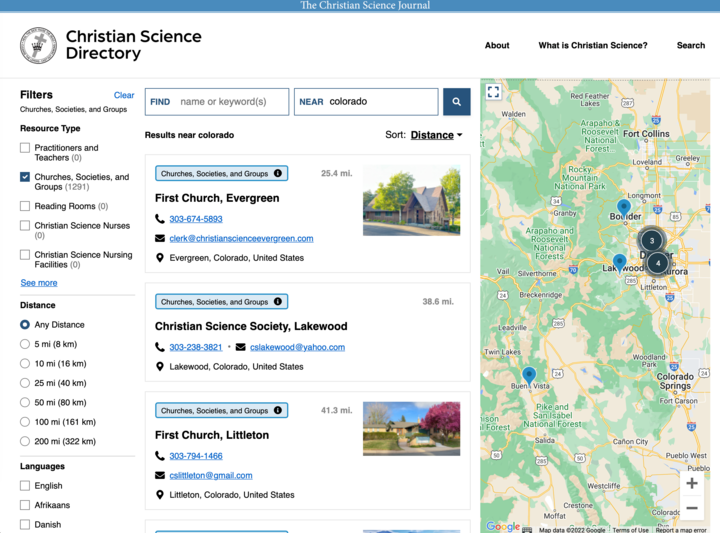Click location pin icon for Littleton, Colorado
The image size is (720, 533).
pos(160,494)
